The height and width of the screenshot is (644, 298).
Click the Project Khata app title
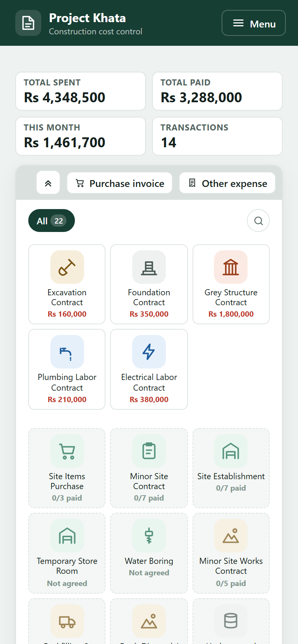(87, 18)
